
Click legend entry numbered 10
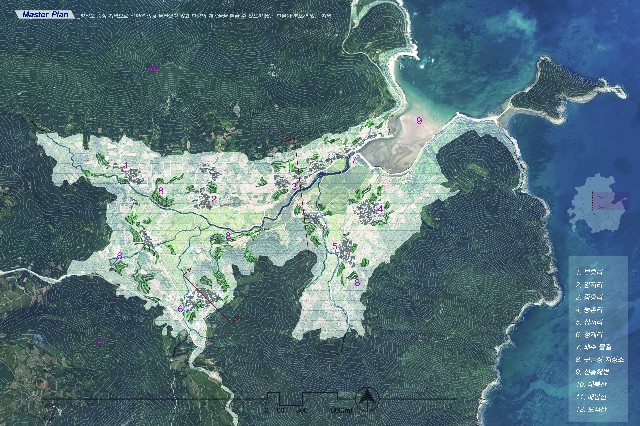click(590, 384)
